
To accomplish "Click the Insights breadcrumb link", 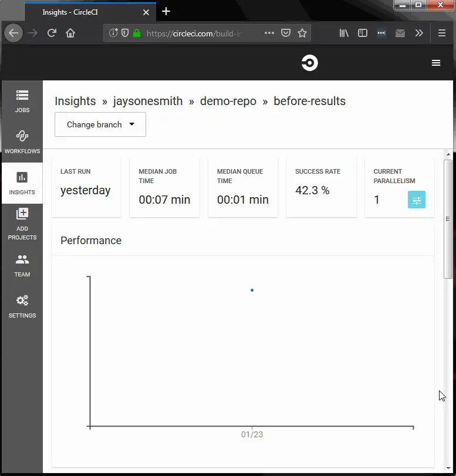I will coord(75,101).
